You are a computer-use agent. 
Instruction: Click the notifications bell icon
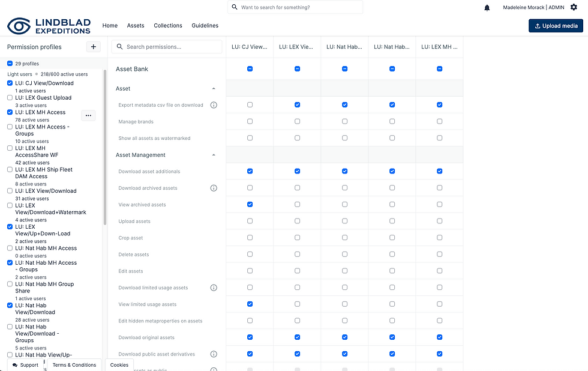[487, 8]
